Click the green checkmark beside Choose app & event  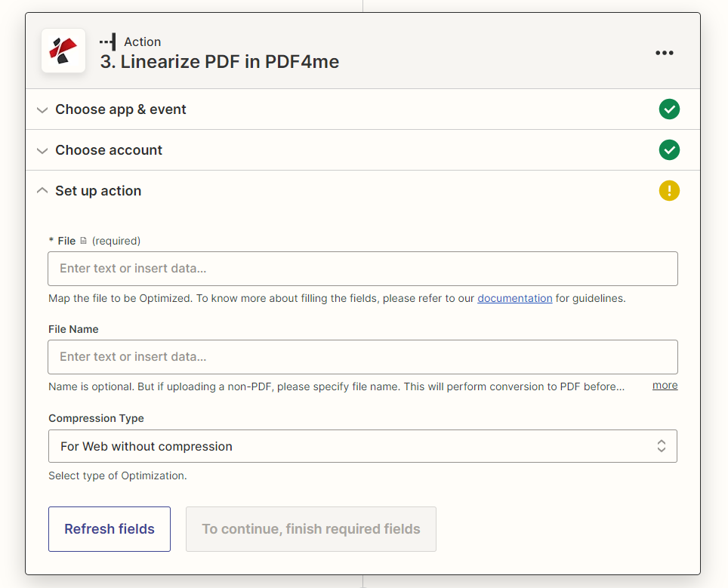(669, 109)
